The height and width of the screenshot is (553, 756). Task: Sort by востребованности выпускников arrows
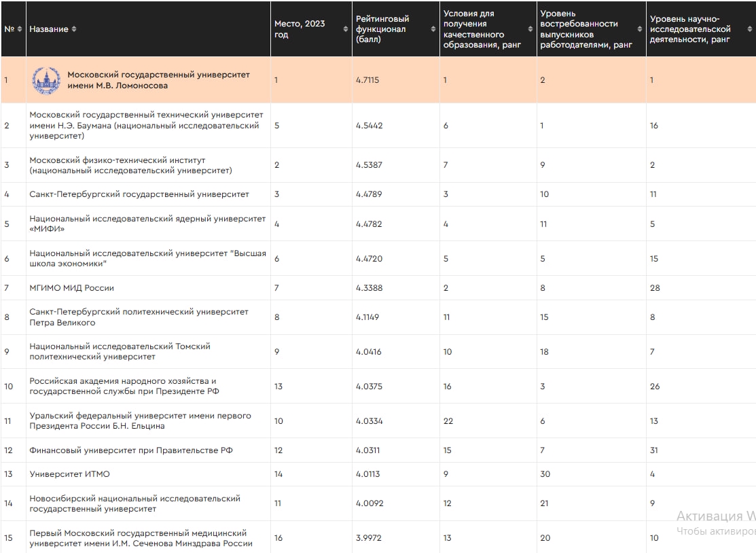coord(640,29)
